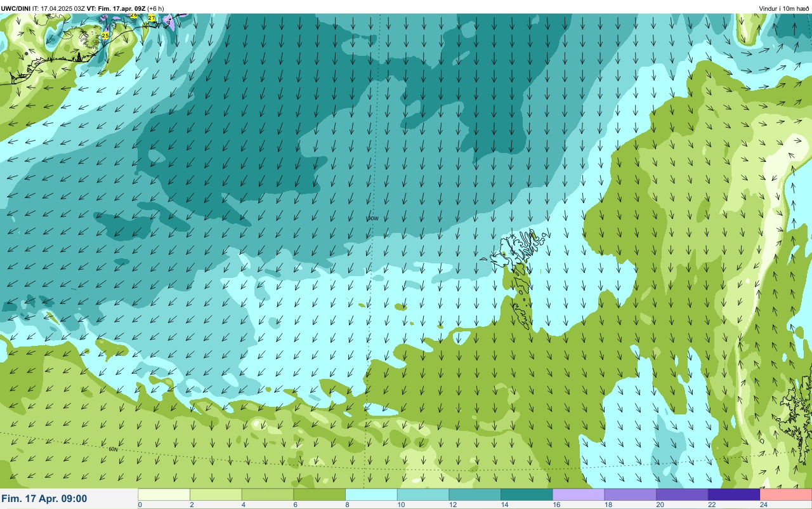Select the 8–10 pale cyan legend swatch
The height and width of the screenshot is (509, 812).
pyautogui.click(x=371, y=494)
